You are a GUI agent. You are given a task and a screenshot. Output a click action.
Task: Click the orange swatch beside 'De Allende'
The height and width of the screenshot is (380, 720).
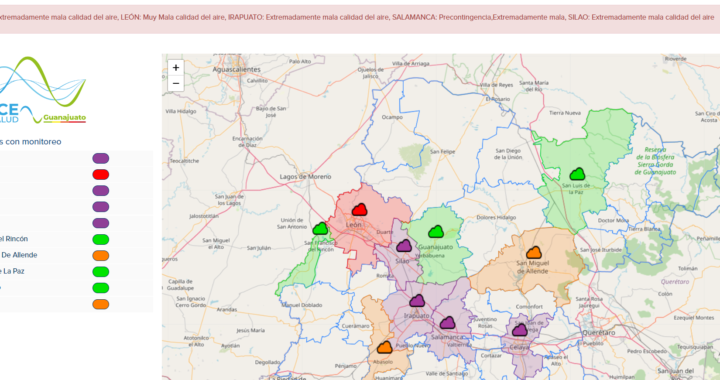[x=101, y=255]
